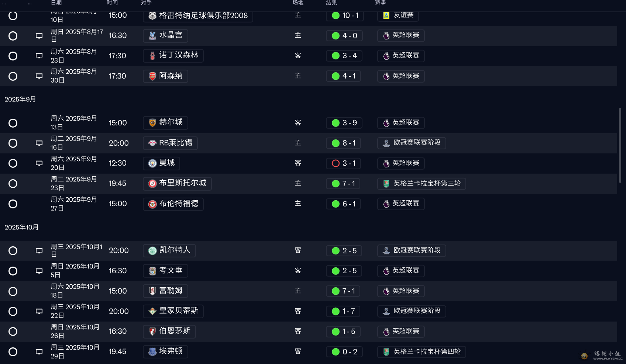Click the RB莱比锡 club logo
This screenshot has height=364, width=626.
pyautogui.click(x=152, y=143)
